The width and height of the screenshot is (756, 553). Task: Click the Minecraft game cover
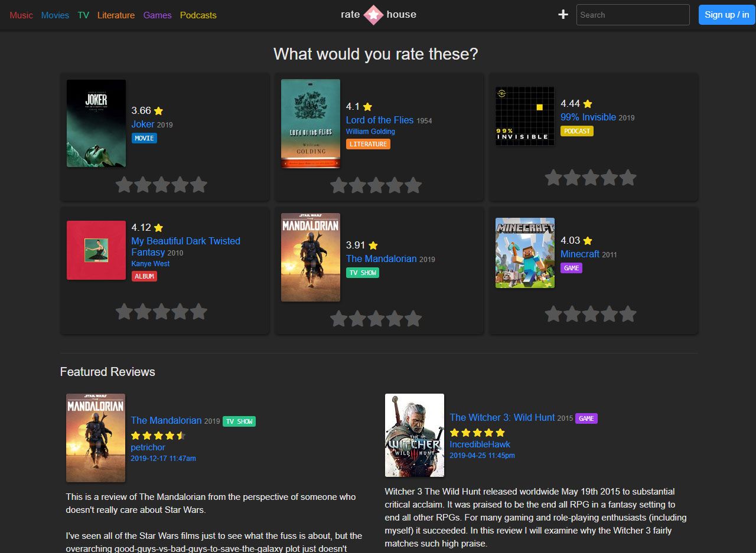(525, 253)
